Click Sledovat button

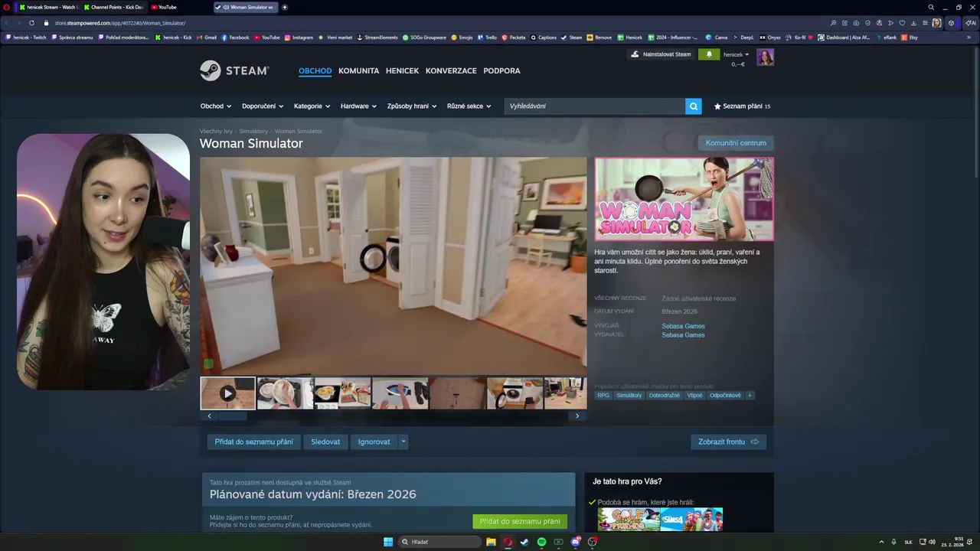point(325,442)
